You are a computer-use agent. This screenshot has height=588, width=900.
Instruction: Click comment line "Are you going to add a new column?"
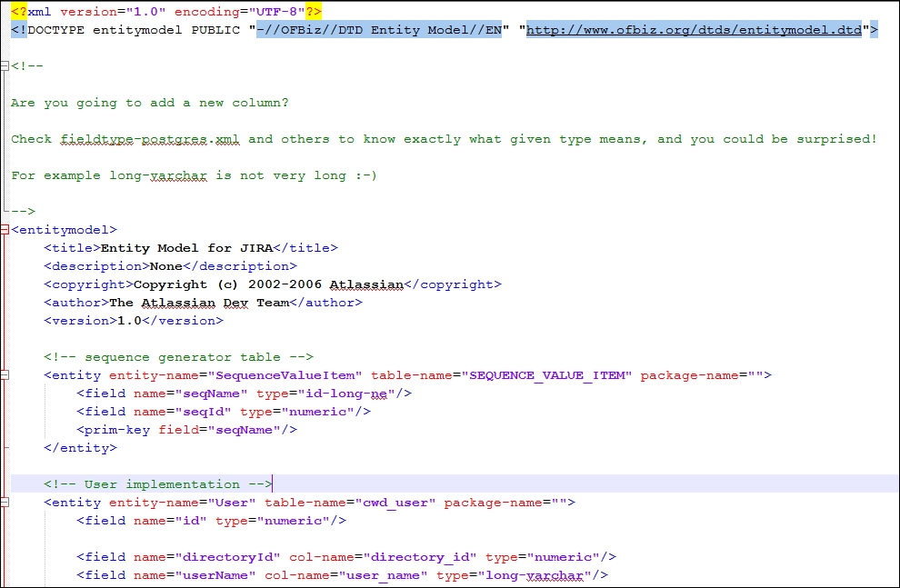[150, 103]
